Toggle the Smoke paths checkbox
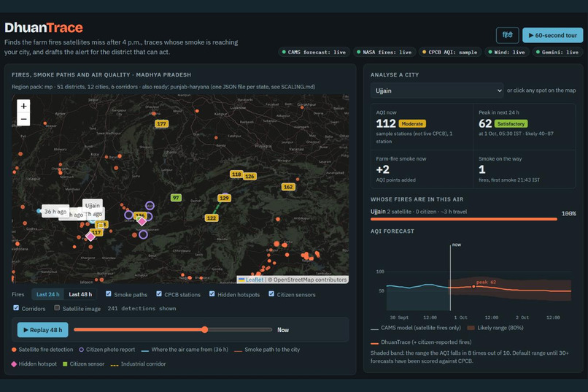This screenshot has height=392, width=588. [x=109, y=293]
